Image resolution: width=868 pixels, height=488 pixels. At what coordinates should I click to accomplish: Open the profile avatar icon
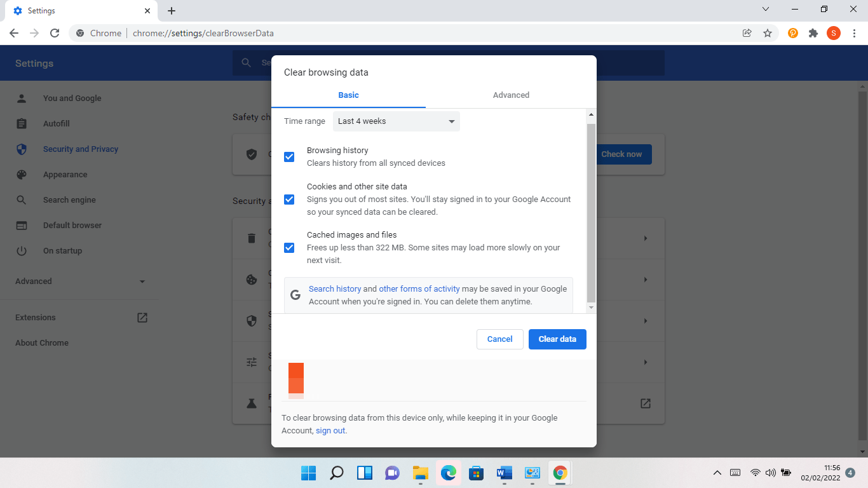tap(834, 33)
